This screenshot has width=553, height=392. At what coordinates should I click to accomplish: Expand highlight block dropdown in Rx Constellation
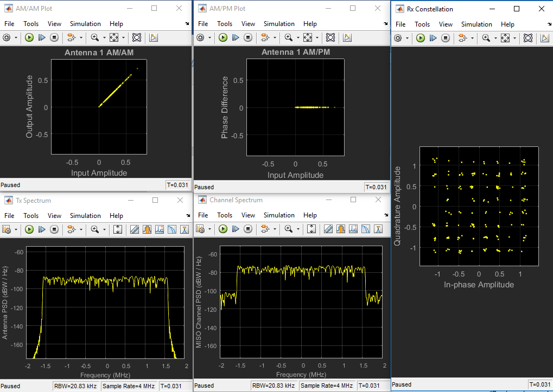(x=473, y=38)
